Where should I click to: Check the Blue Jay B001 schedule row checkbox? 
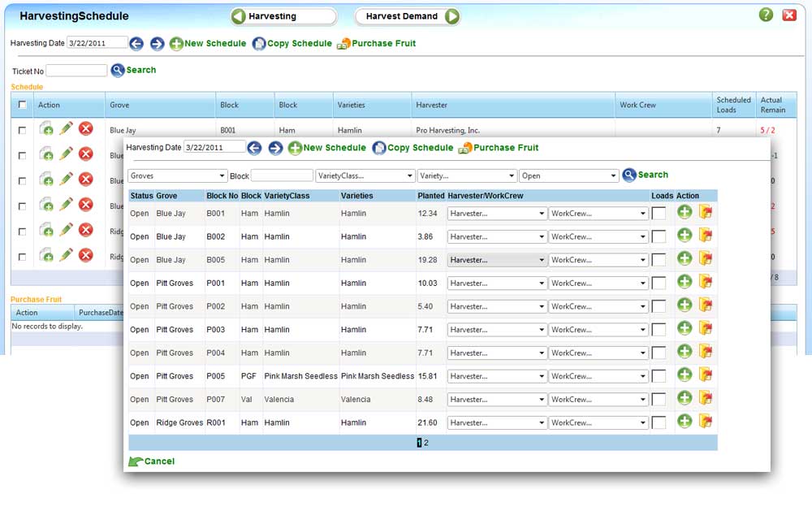pos(22,130)
